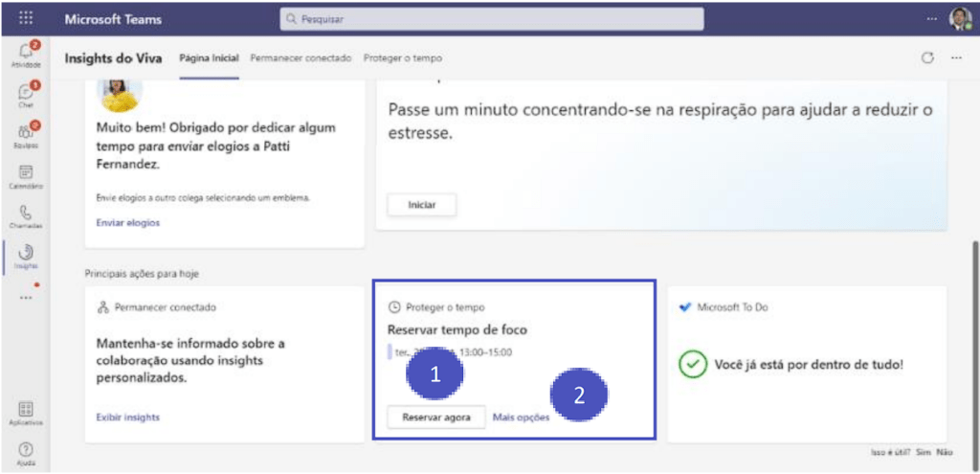Open more options ellipsis beside refresh
This screenshot has height=474, width=980.
956,57
